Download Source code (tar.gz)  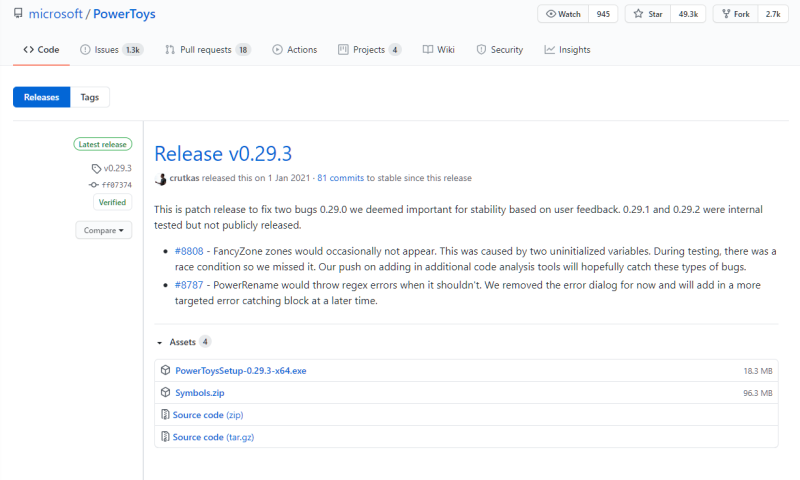click(213, 437)
